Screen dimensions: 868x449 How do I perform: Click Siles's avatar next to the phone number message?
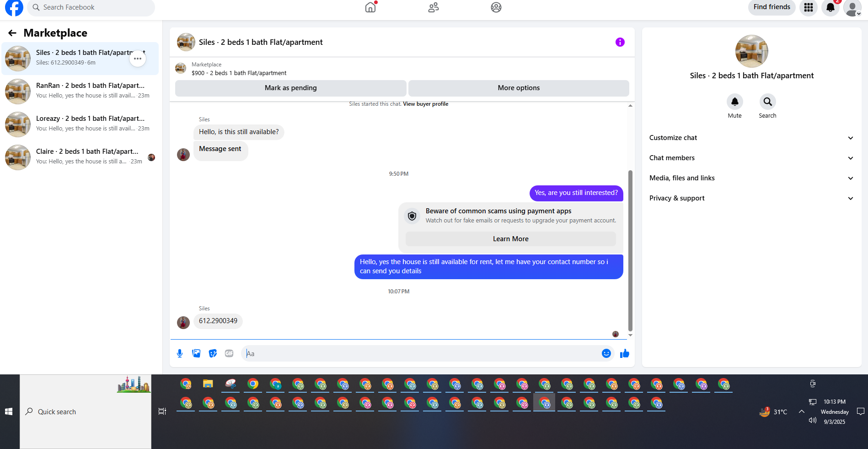pos(183,323)
